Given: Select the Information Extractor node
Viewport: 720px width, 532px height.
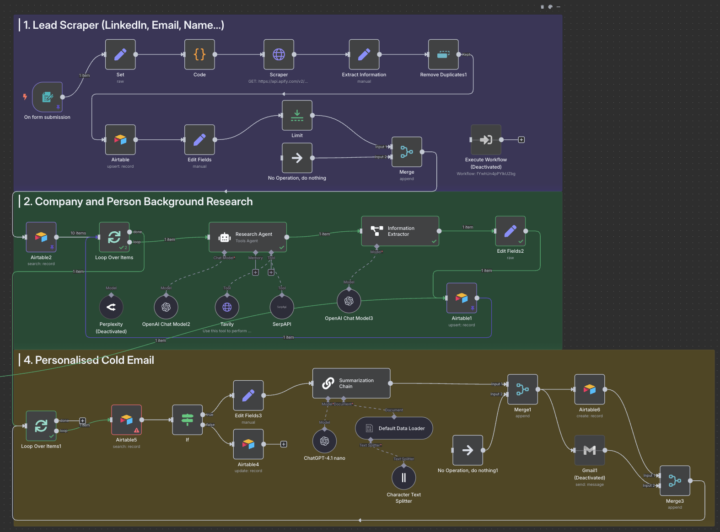Looking at the screenshot, I should coord(400,231).
